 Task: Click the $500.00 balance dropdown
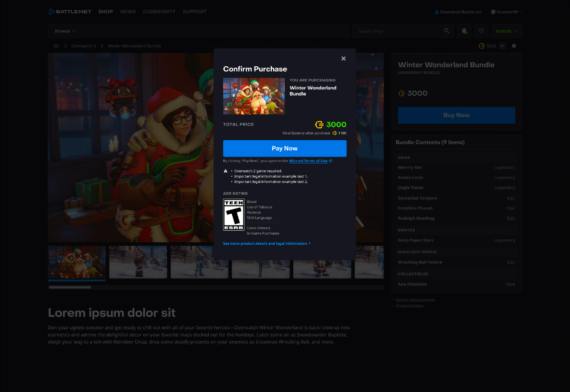[x=507, y=31]
